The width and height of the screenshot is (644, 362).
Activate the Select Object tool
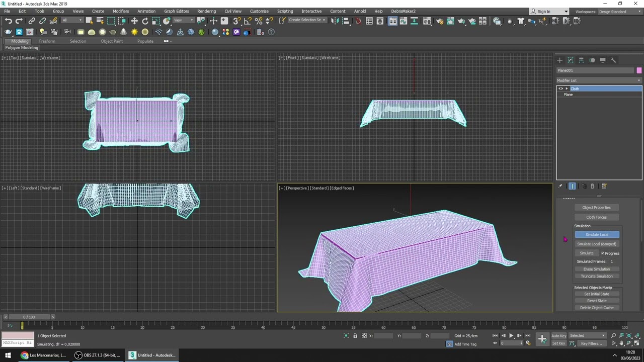[x=89, y=21]
